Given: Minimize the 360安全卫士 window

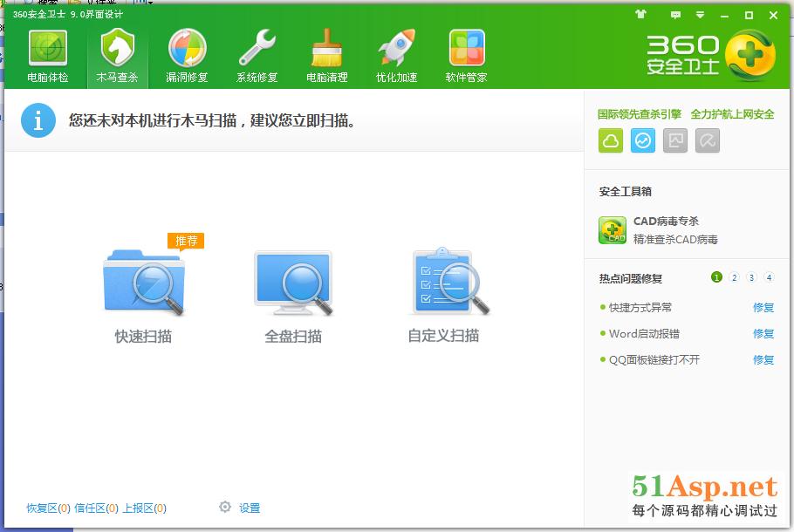Looking at the screenshot, I should pos(724,16).
